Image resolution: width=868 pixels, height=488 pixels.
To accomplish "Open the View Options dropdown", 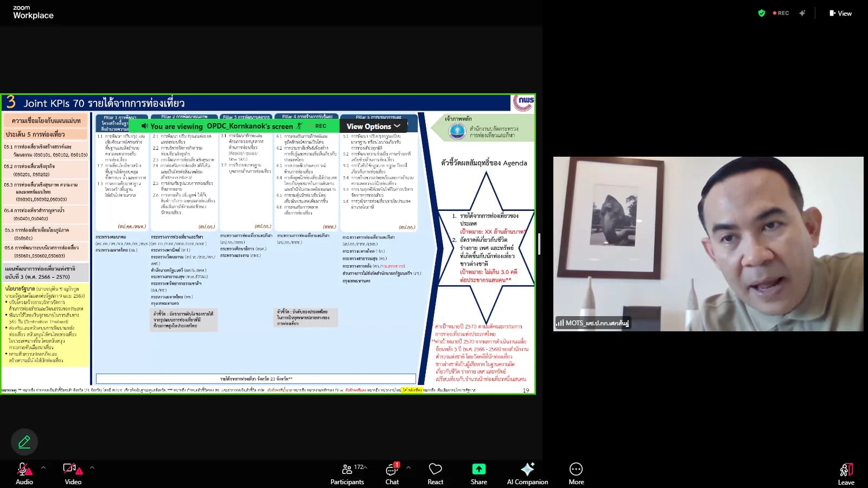I will tap(373, 126).
